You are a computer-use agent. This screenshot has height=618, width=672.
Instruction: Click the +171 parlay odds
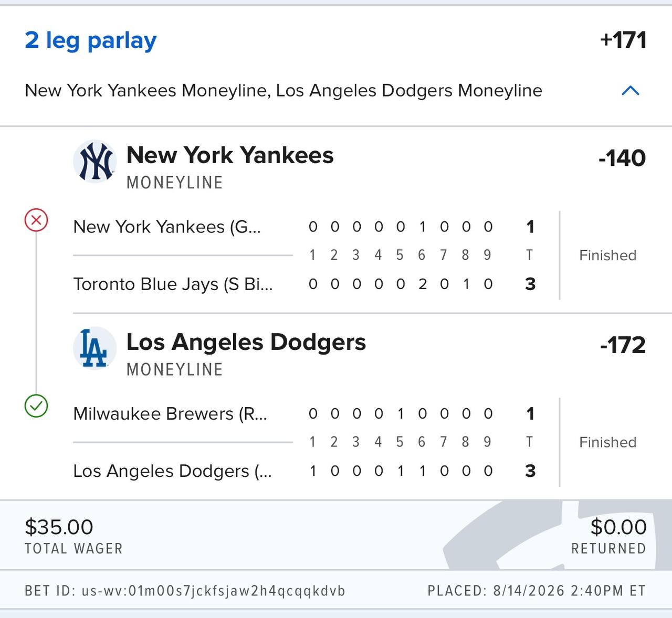point(623,40)
